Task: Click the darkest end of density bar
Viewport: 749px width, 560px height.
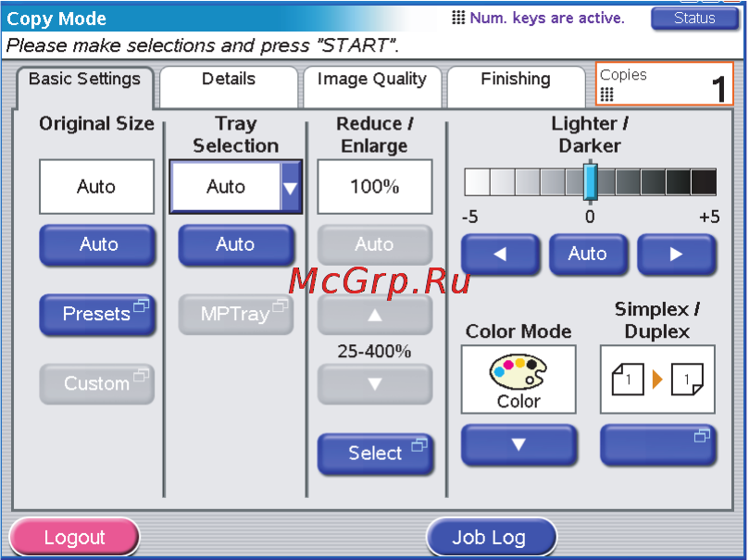Action: 704,182
